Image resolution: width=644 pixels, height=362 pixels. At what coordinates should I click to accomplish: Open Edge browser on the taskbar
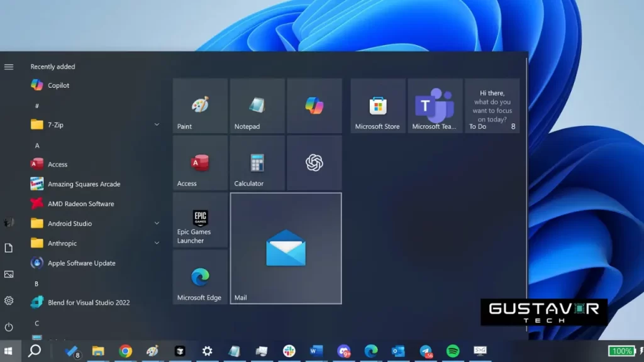(370, 351)
